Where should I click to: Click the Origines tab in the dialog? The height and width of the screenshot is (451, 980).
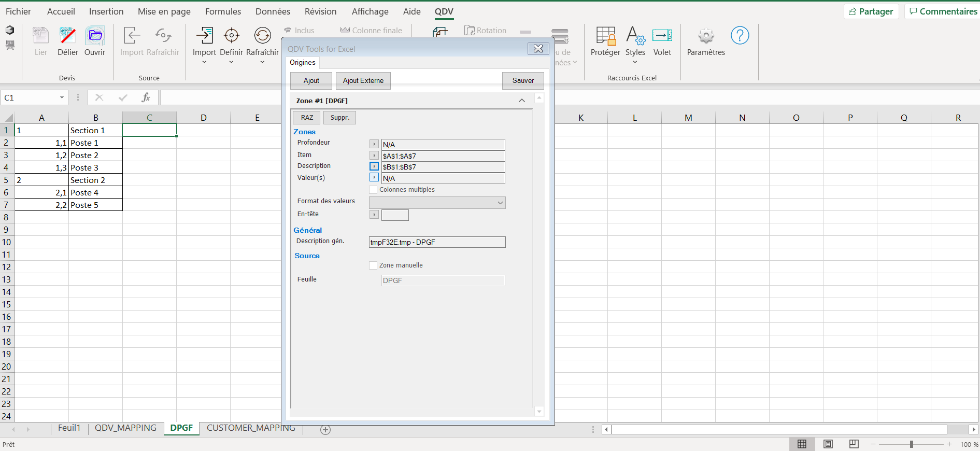[302, 63]
